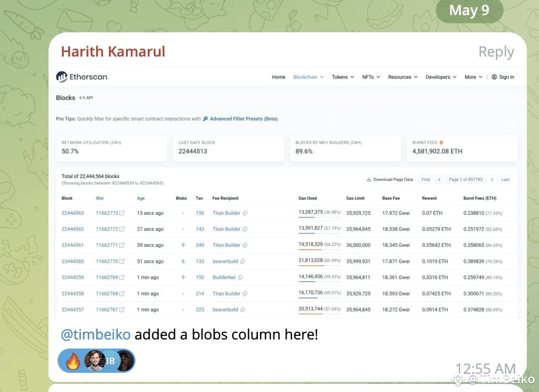The height and width of the screenshot is (392, 539).
Task: Click gas used bar for 13,287,375
Action: click(320, 217)
